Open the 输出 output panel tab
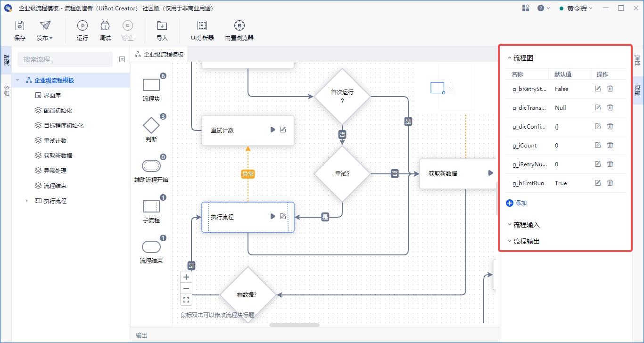 [141, 335]
